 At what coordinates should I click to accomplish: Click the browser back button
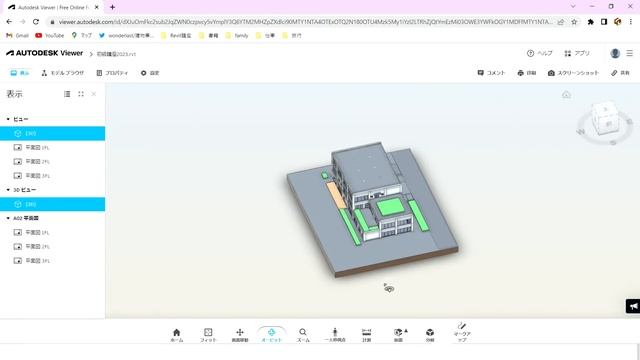[9, 22]
